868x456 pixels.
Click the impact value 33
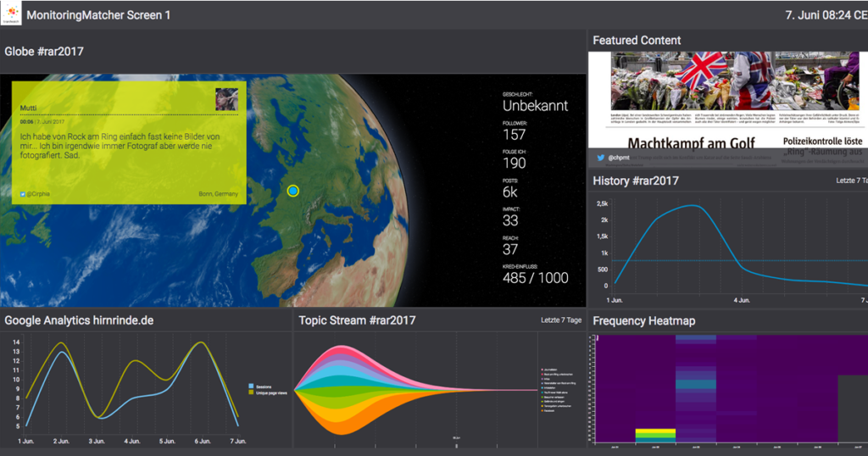(510, 221)
